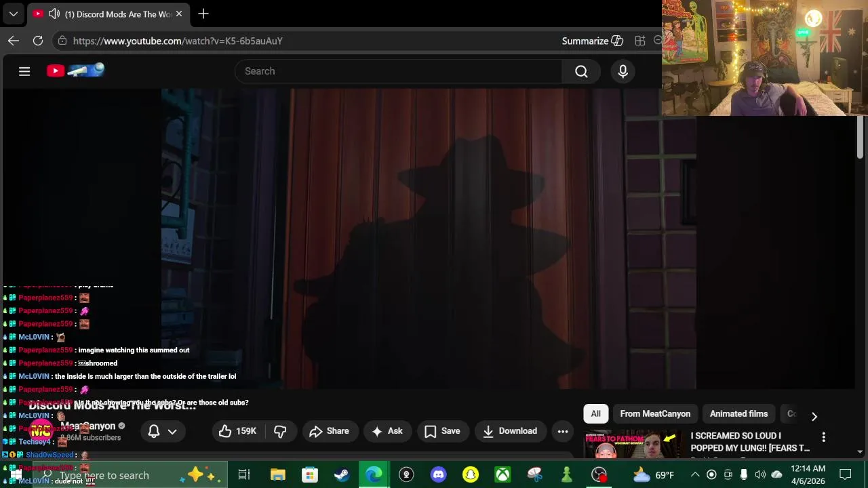This screenshot has height=488, width=868.
Task: Click the webcam overlay feed
Action: click(765, 58)
